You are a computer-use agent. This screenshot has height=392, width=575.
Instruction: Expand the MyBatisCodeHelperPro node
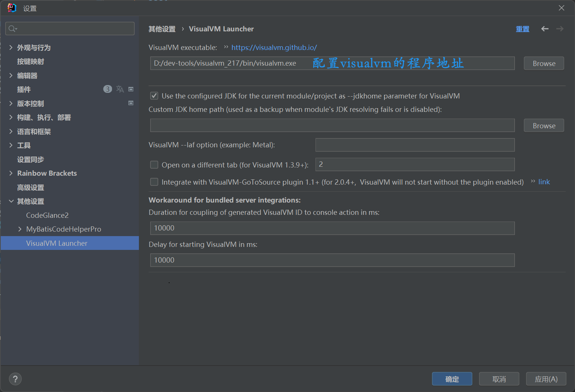click(x=20, y=229)
